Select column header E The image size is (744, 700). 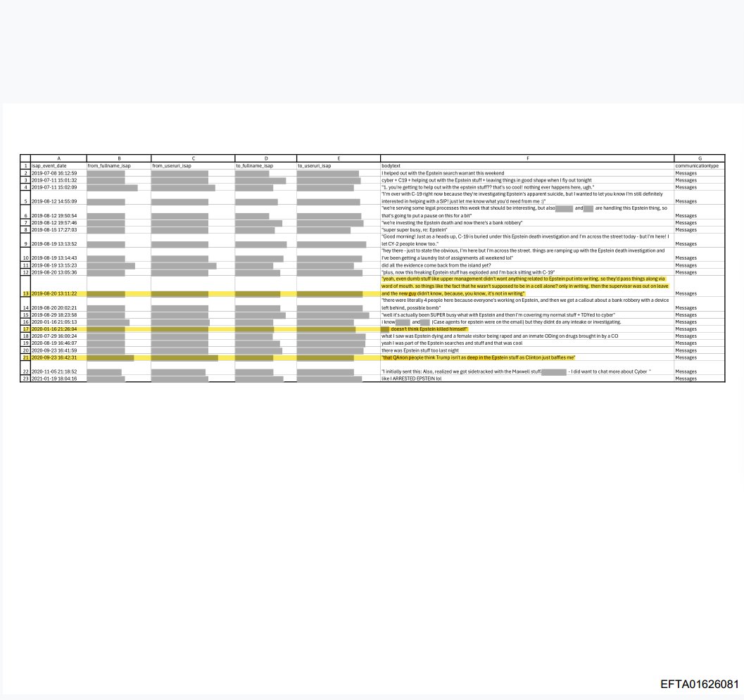click(x=339, y=158)
